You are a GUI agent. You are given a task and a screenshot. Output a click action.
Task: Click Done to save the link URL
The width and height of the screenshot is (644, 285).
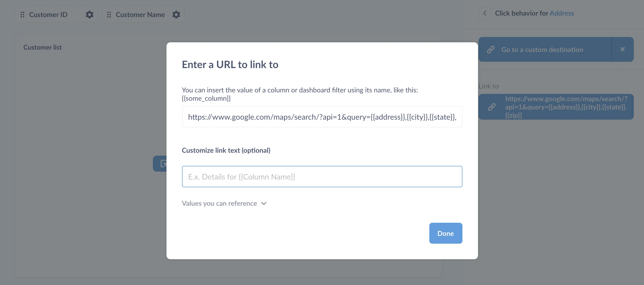coord(445,233)
